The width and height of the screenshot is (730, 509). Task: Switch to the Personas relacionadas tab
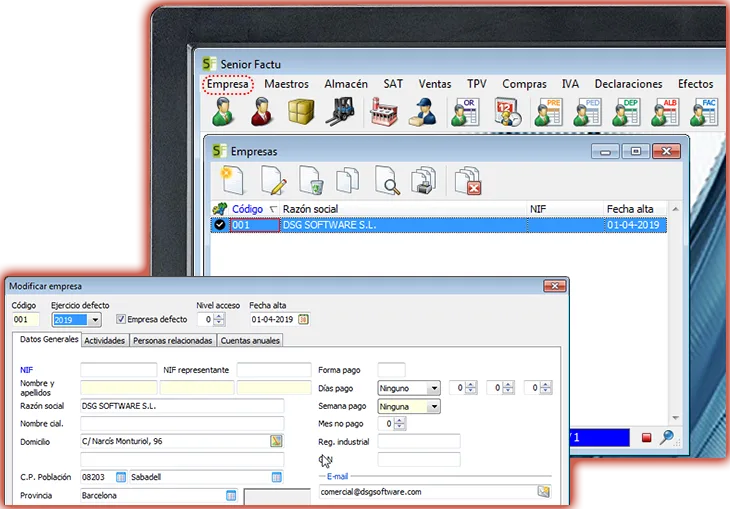tap(173, 340)
